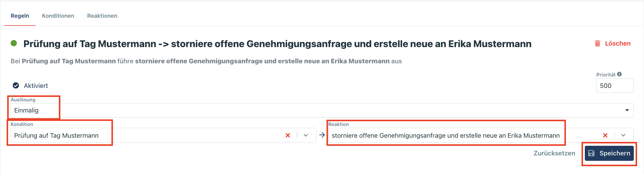Select the Regeln tab

(x=20, y=16)
